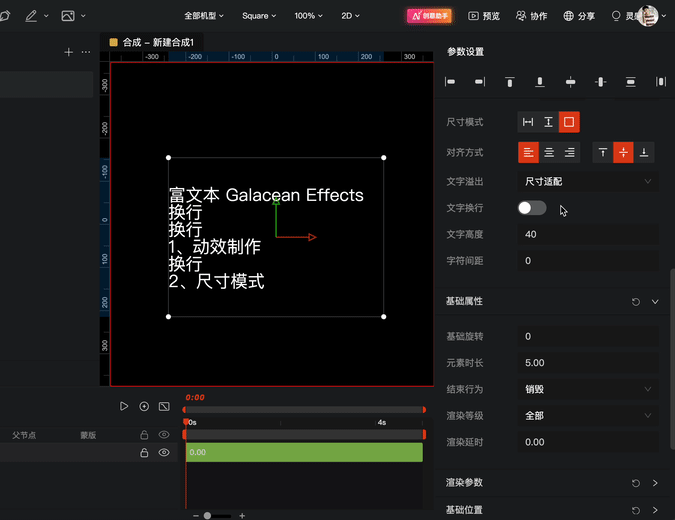675x520 pixels.
Task: Play the timeline animation
Action: pyautogui.click(x=124, y=406)
